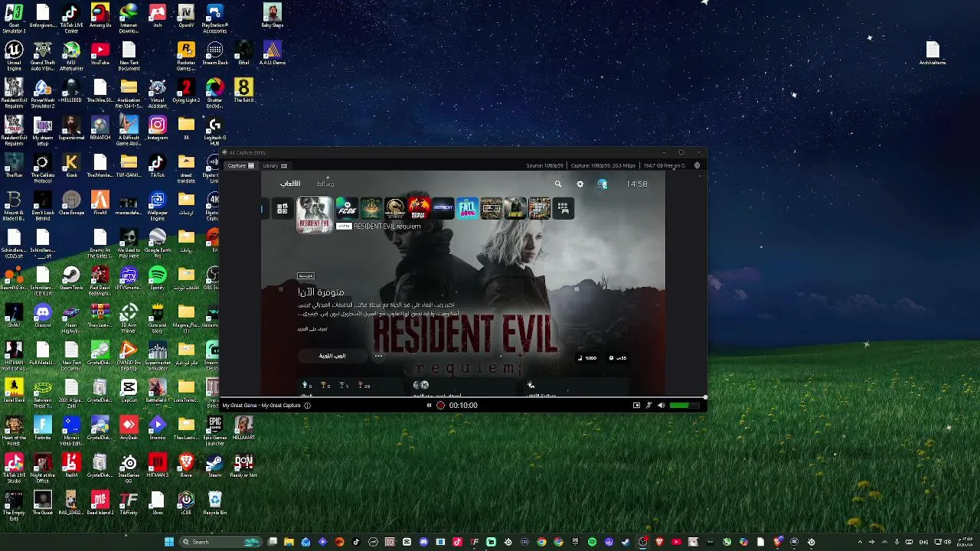Open PowerWash Simulator 2 desktop icon

point(43,93)
